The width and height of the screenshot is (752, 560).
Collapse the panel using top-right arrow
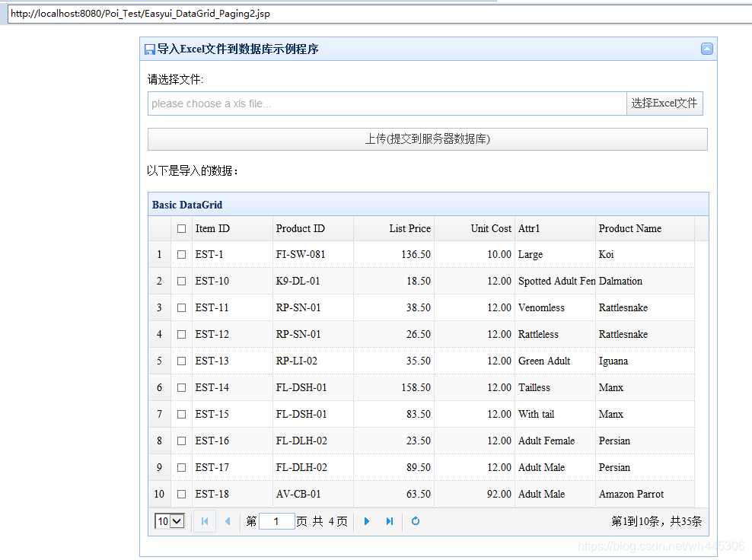pos(707,48)
